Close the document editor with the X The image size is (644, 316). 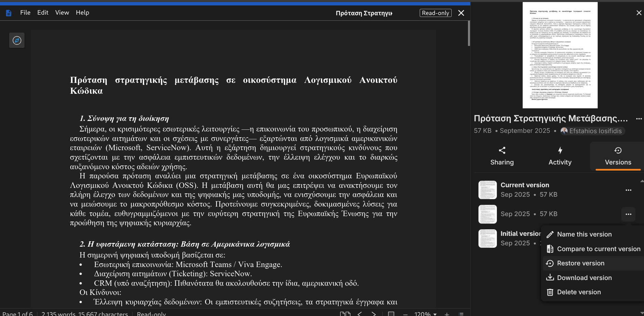click(461, 13)
